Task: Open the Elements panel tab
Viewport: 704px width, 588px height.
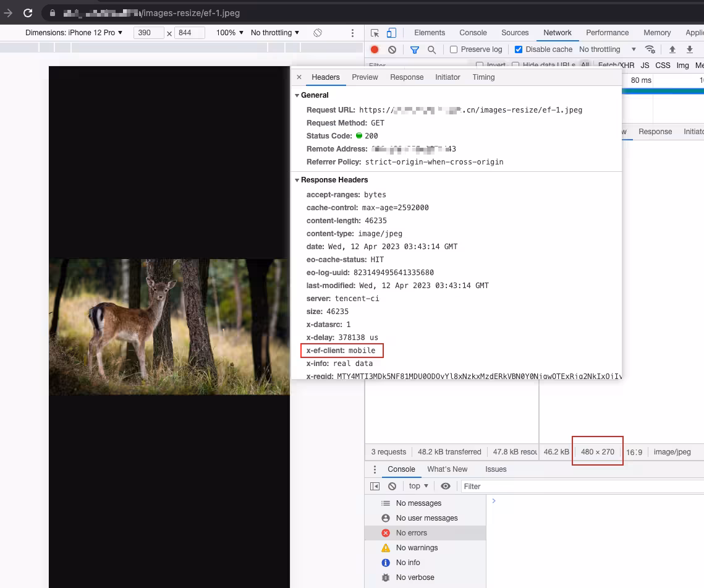Action: point(430,33)
